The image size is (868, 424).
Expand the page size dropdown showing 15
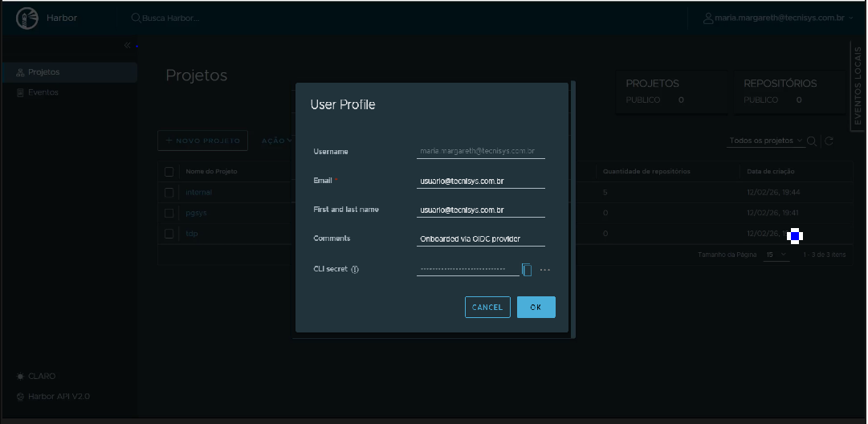776,255
